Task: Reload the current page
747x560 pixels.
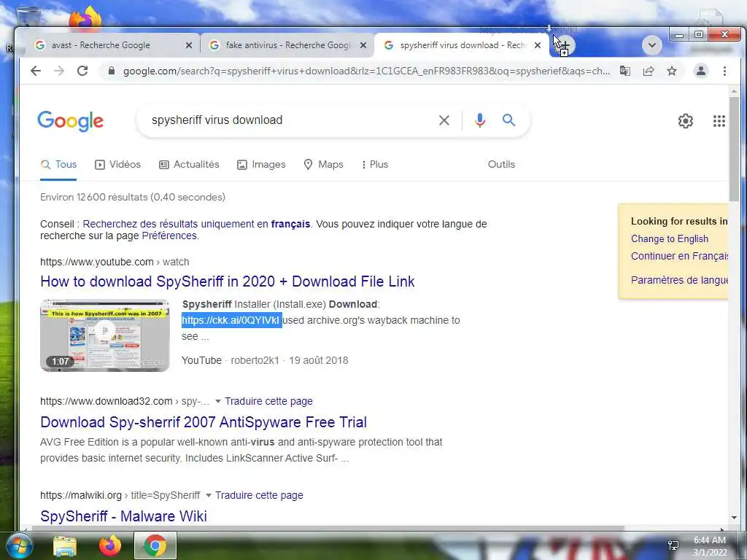Action: (x=82, y=71)
